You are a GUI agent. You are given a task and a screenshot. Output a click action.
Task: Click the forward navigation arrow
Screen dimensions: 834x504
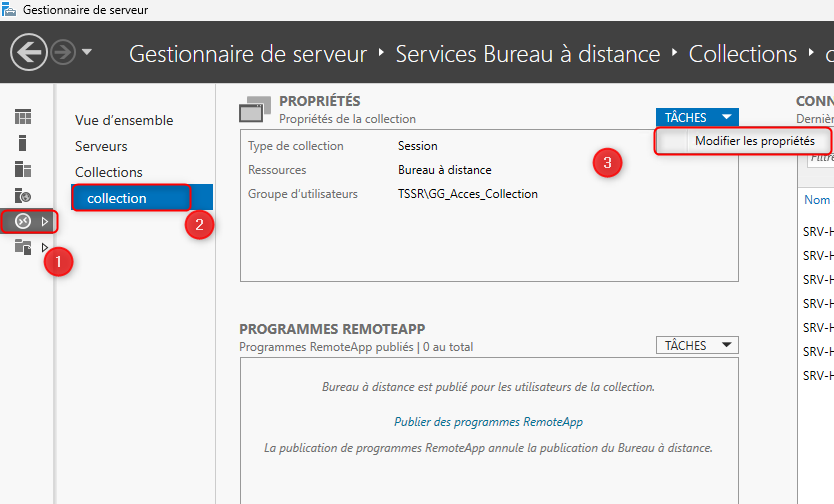coord(63,52)
